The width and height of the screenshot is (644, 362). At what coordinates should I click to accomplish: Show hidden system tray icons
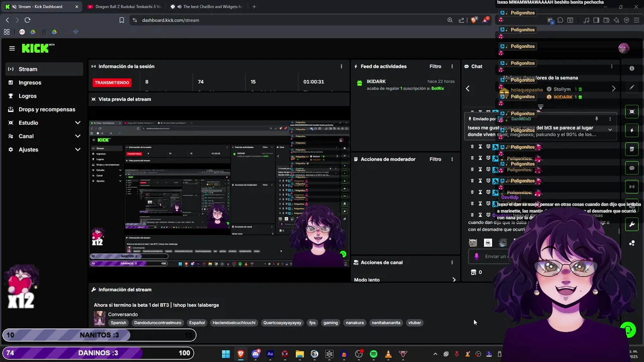pyautogui.click(x=435, y=354)
